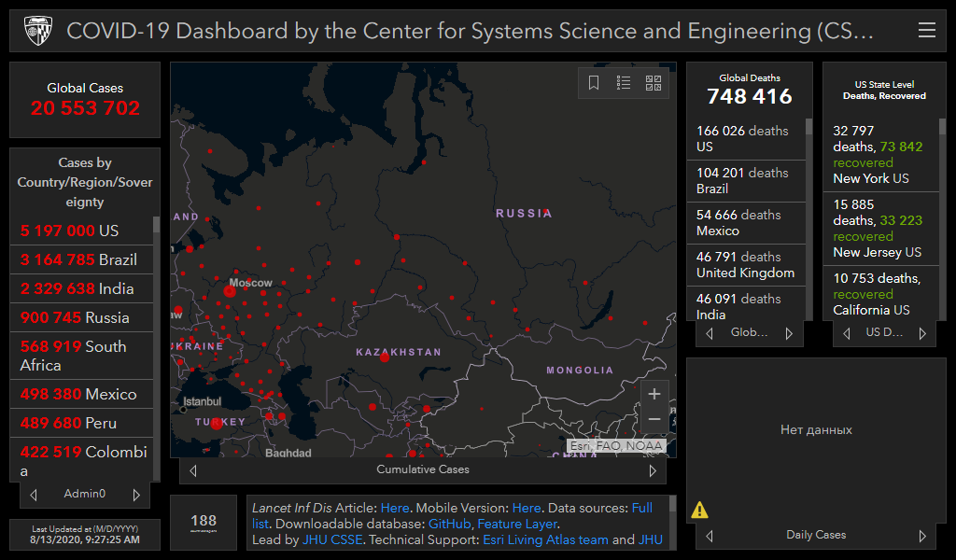Advance to next Global Deaths tab
This screenshot has width=956, height=560.
point(789,333)
